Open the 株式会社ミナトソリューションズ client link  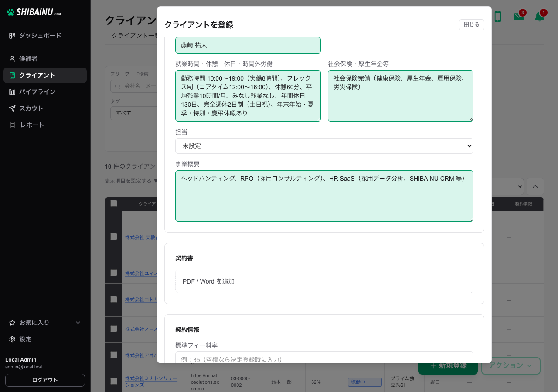(151, 382)
